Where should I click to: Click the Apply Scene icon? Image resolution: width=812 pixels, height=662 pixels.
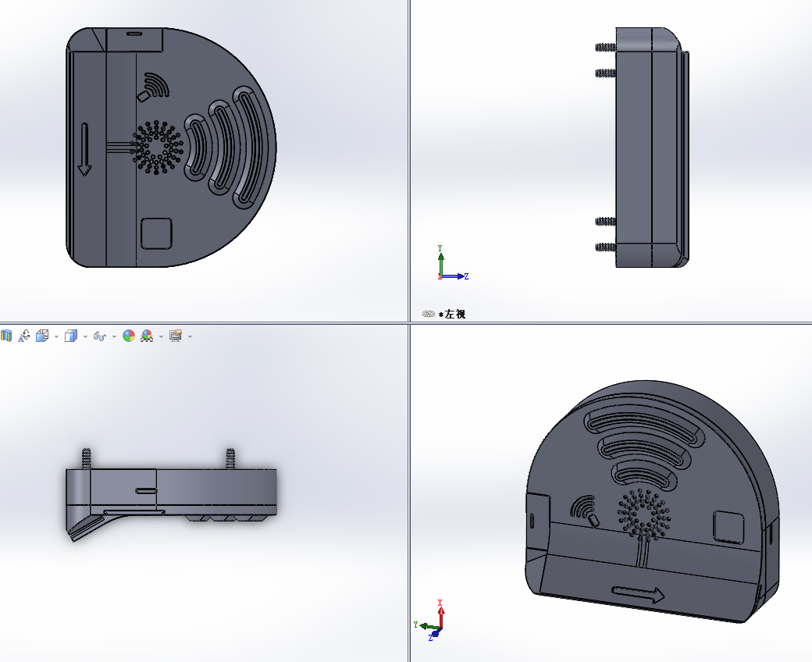tap(147, 336)
